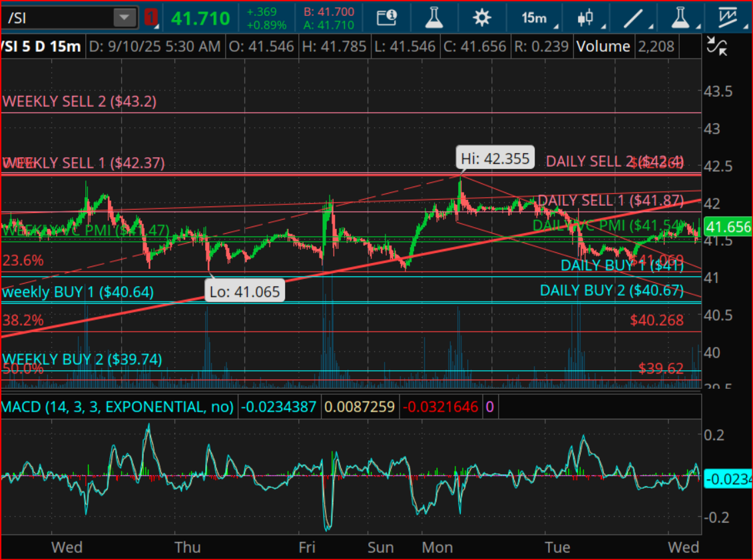Select the DAILY BUY 2 ($40.67) level label
Image resolution: width=753 pixels, height=560 pixels.
(611, 290)
